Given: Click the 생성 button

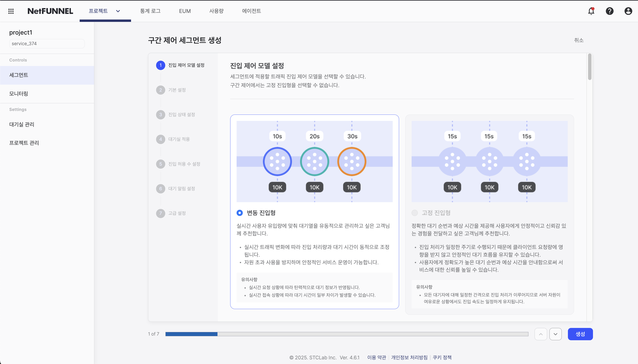Looking at the screenshot, I should click(580, 334).
